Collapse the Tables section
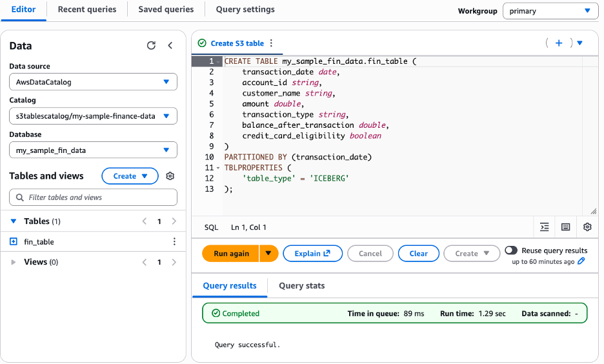 [14, 221]
